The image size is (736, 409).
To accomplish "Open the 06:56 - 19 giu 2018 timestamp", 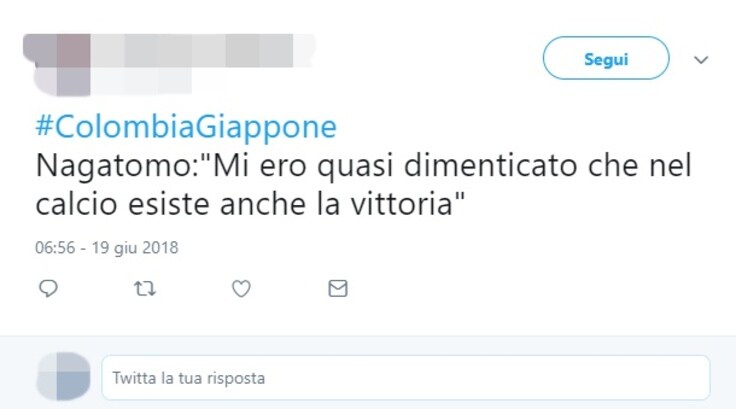I will [107, 247].
